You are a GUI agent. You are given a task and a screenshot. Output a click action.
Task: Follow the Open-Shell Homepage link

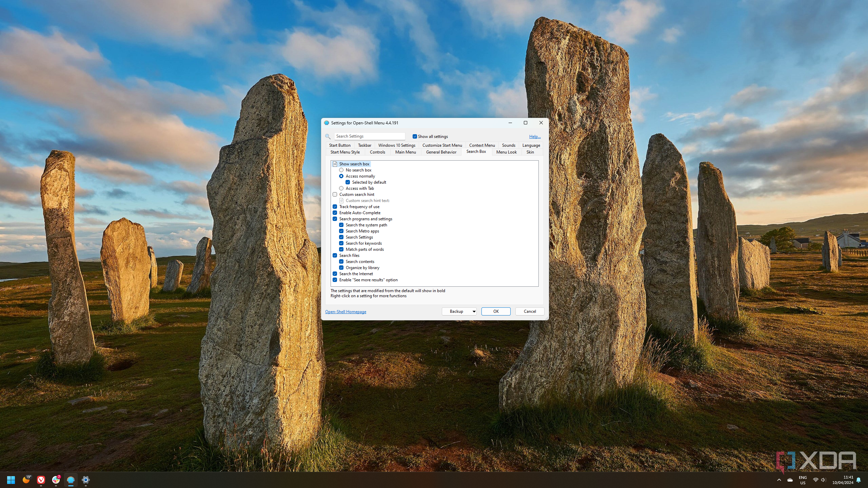(x=346, y=312)
